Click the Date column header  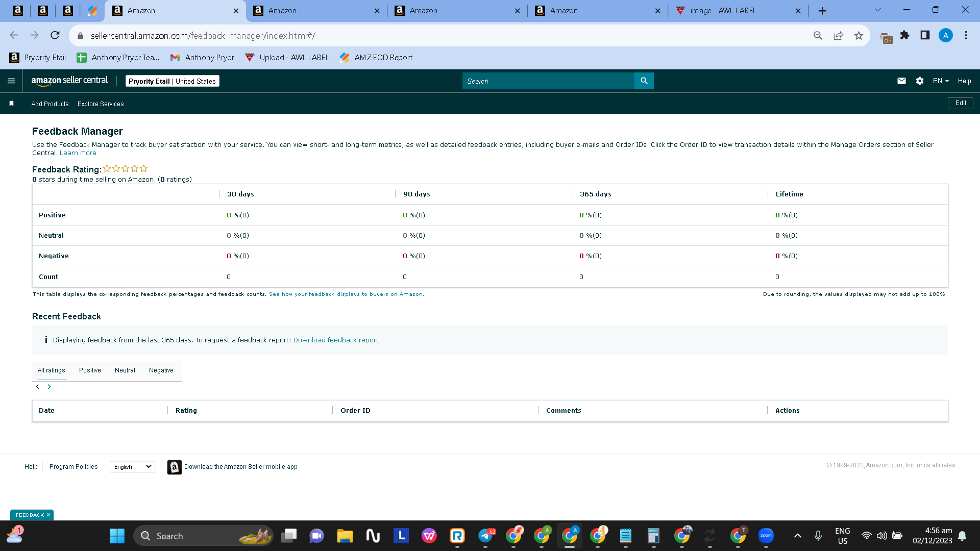[46, 411]
